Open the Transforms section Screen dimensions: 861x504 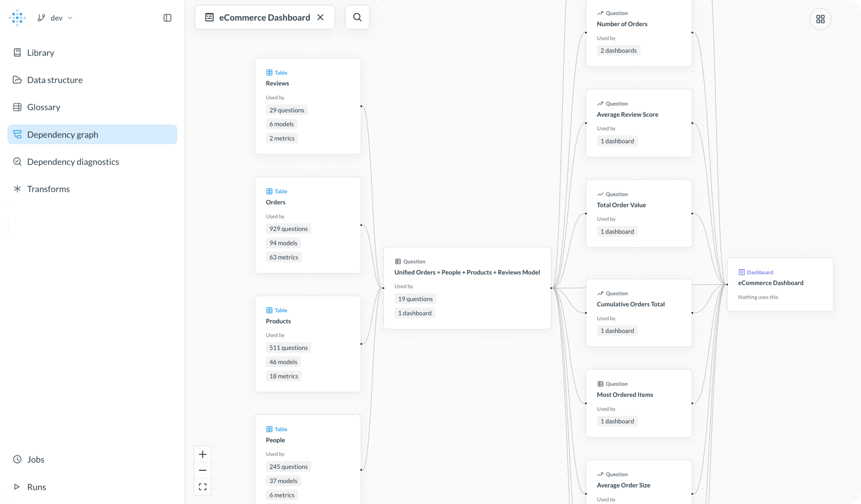tap(48, 189)
